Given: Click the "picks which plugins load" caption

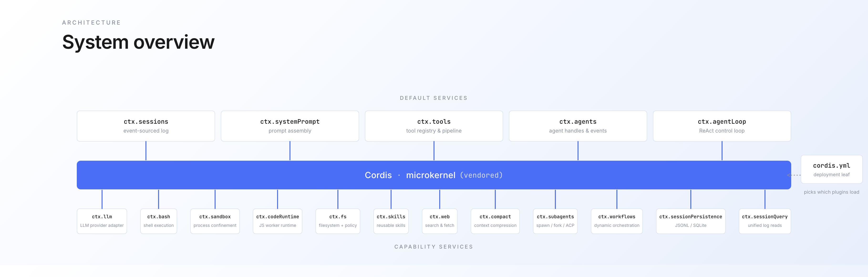Looking at the screenshot, I should click(x=831, y=192).
